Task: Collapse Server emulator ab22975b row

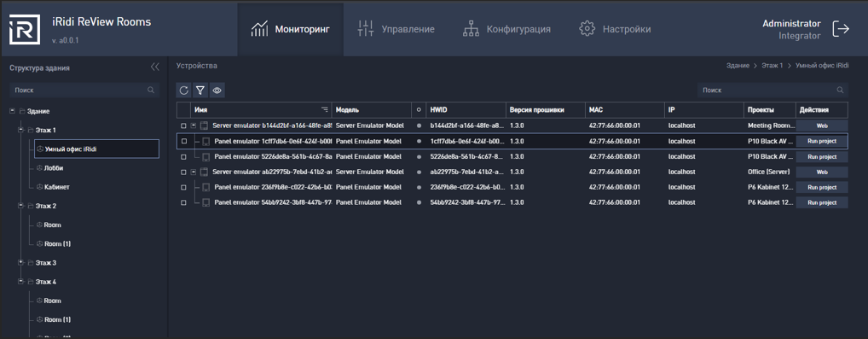Action: (194, 172)
